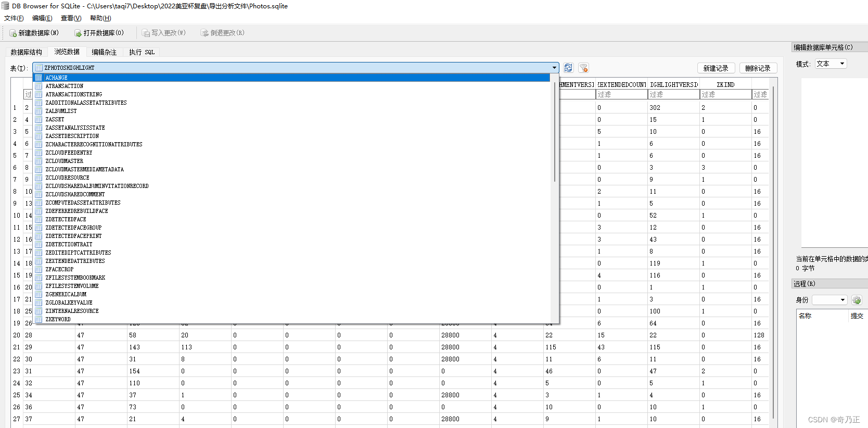This screenshot has width=868, height=428.
Task: Open the 帮助(H) menu
Action: click(100, 18)
